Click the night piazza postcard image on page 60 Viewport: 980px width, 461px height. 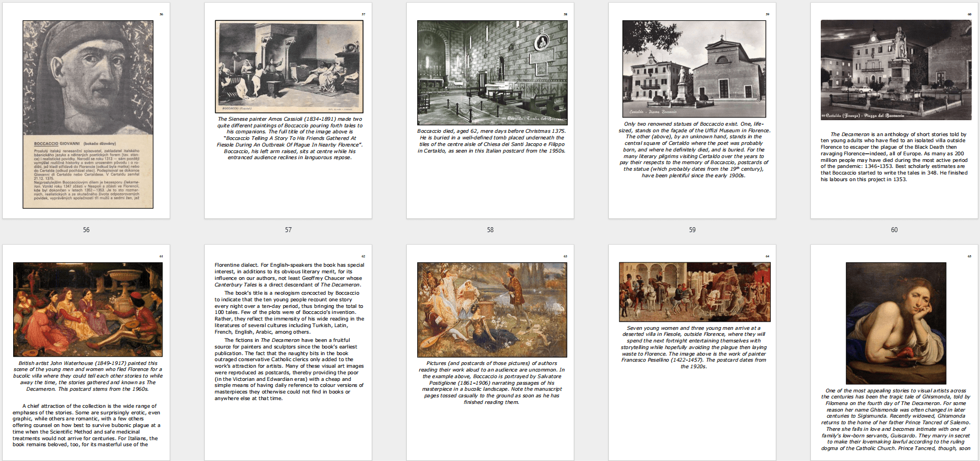point(895,70)
